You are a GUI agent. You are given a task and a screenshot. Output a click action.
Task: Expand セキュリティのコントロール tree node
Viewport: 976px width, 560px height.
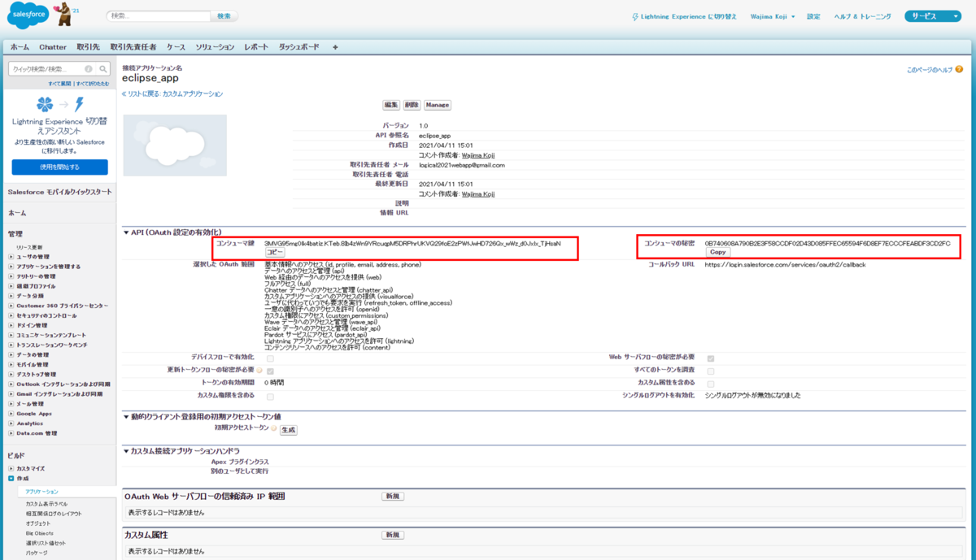[11, 315]
